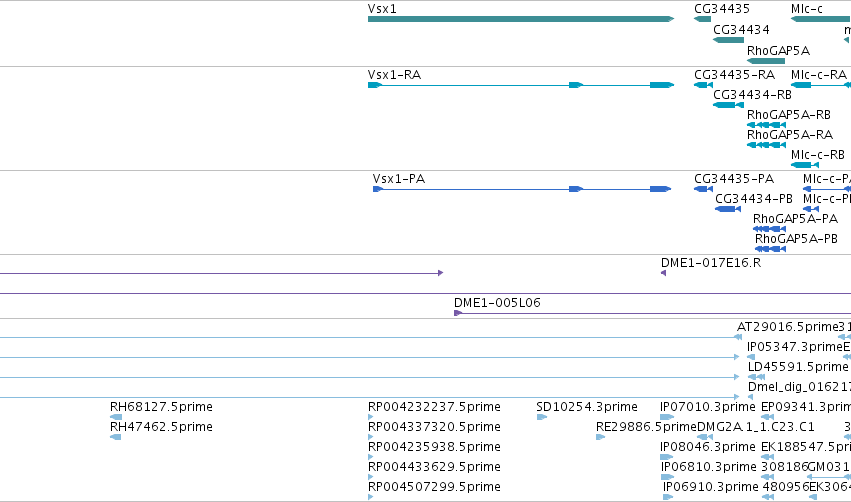Screen dimensions: 851x502
Task: Click the RE29886.5prime EST label
Action: [646, 427]
